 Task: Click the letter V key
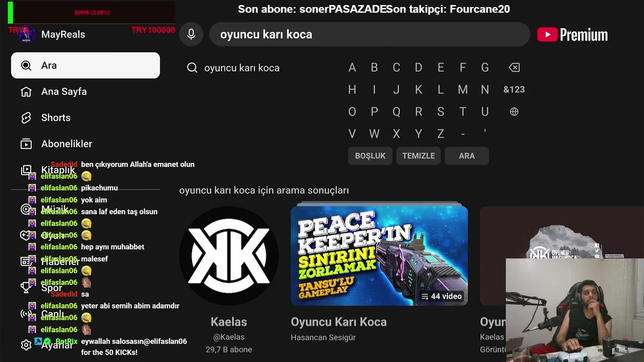point(352,134)
